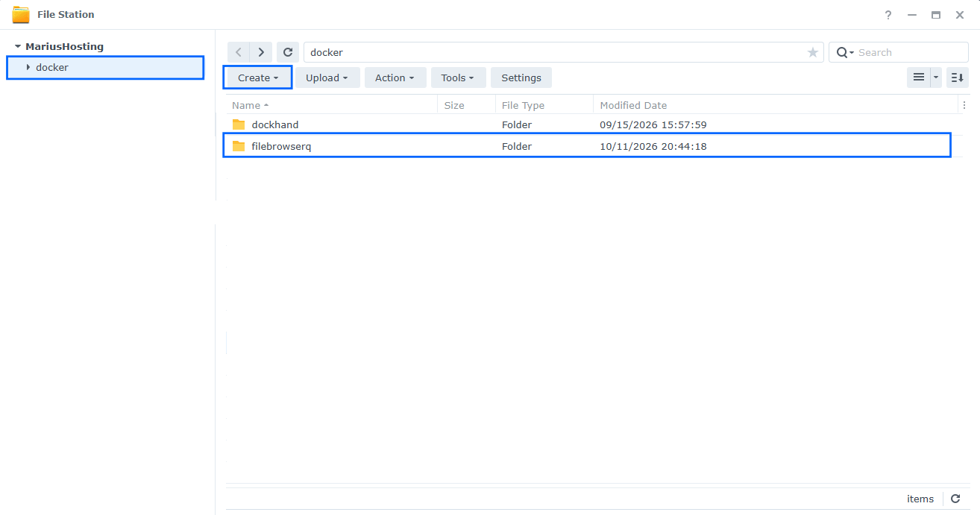The height and width of the screenshot is (515, 980).
Task: Open the sort options icon
Action: click(x=958, y=78)
